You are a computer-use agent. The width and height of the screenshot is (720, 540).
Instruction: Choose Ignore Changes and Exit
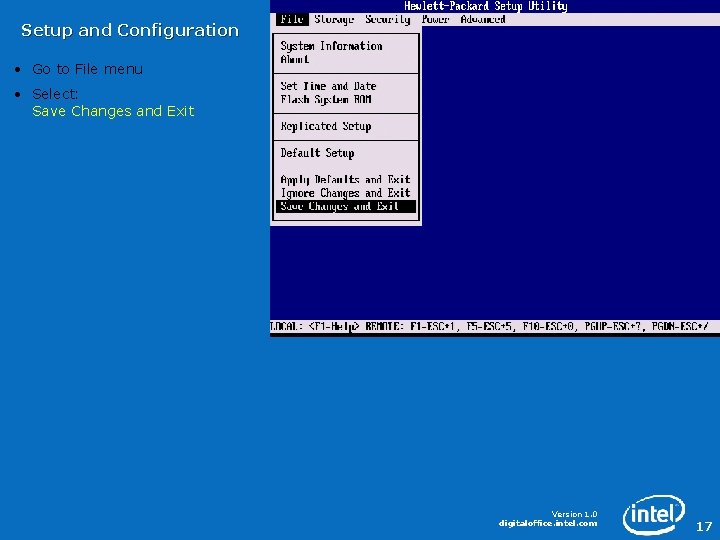[x=345, y=193]
